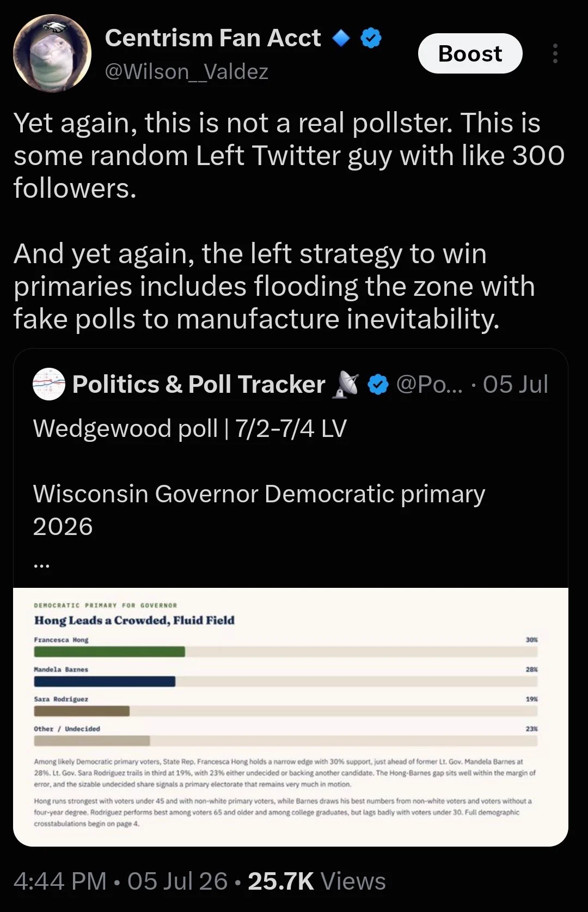Click the satellite dish emoji icon
Viewport: 588px width, 912px height.
346,384
